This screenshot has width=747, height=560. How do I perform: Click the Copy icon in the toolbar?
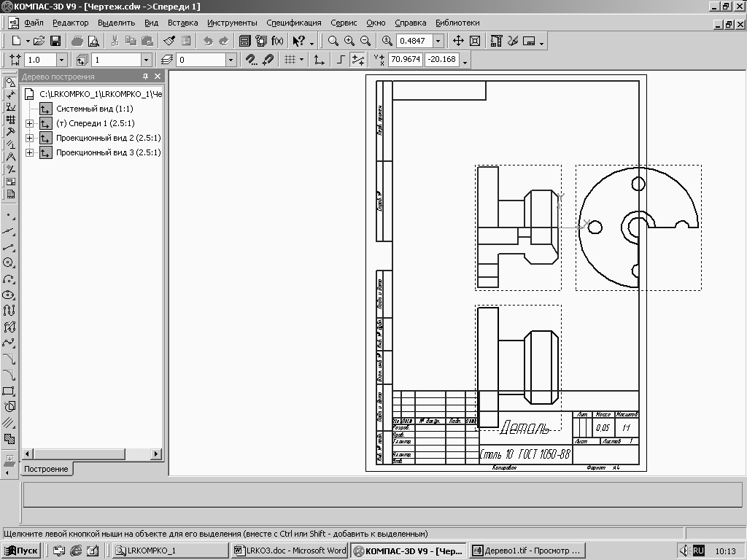tap(131, 41)
